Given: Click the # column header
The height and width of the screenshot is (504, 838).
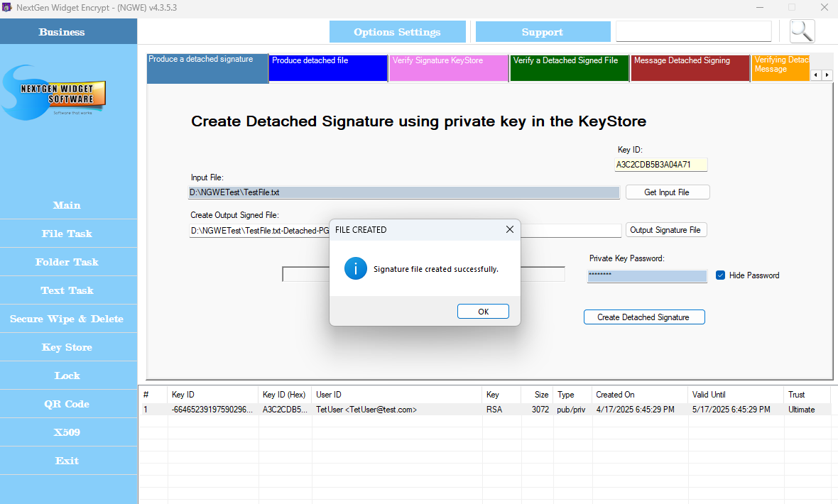Looking at the screenshot, I should click(153, 395).
